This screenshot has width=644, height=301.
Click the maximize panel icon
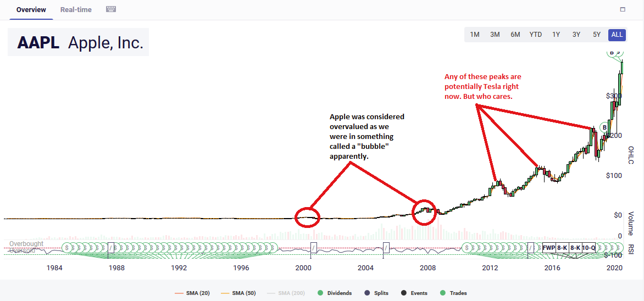(x=623, y=9)
